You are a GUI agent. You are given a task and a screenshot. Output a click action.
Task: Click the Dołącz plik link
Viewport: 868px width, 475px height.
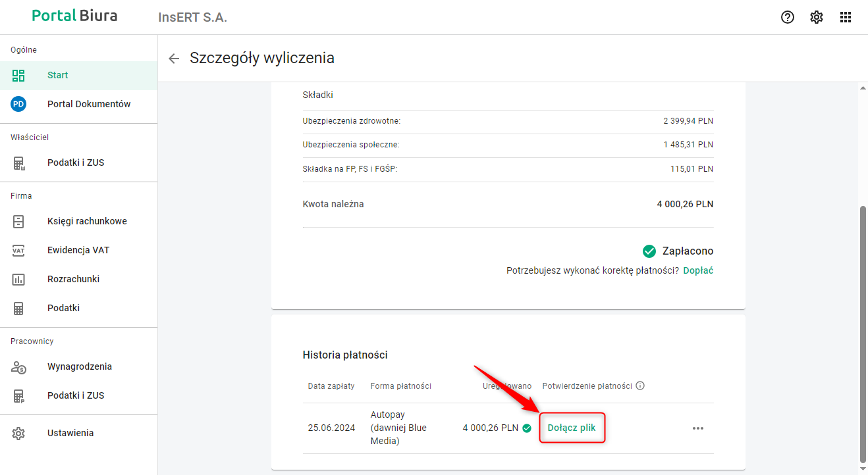pos(572,428)
